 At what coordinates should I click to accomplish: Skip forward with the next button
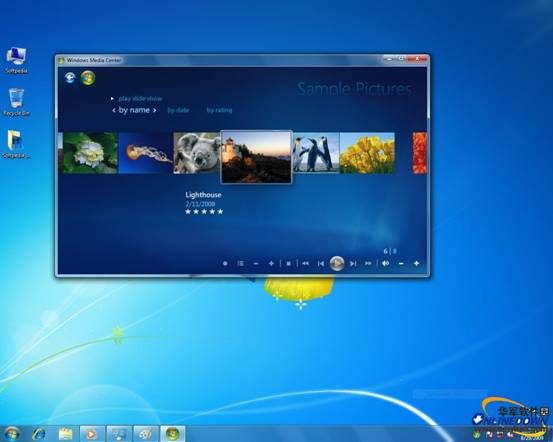353,264
